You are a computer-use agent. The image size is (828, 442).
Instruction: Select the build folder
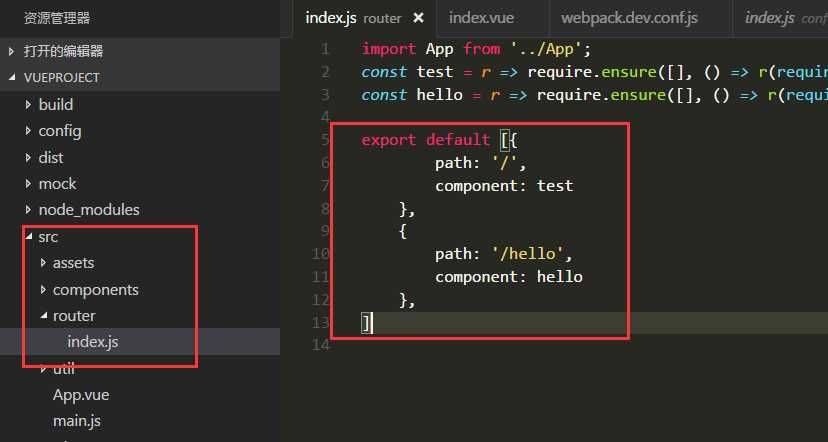point(55,105)
